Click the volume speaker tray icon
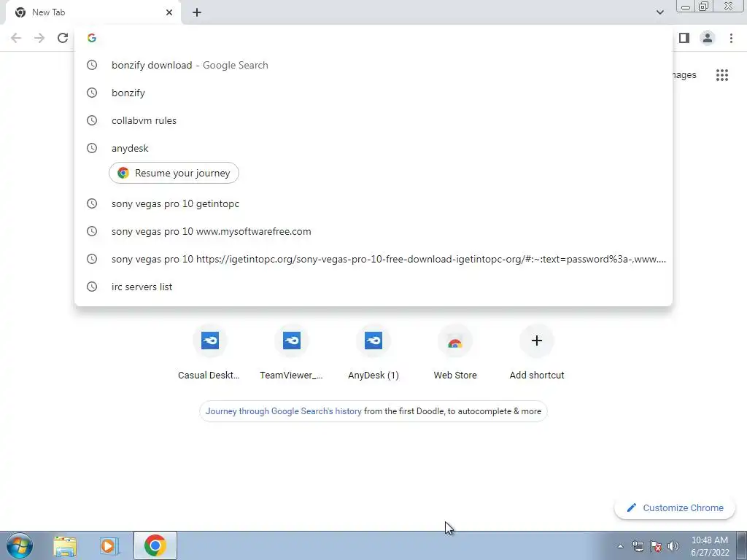This screenshot has width=747, height=560. coord(673,546)
